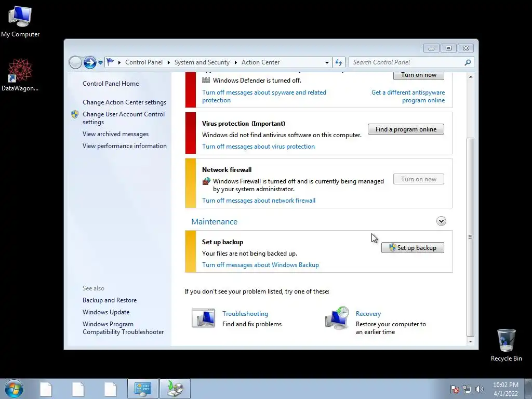The height and width of the screenshot is (399, 532).
Task: Open address bar history dropdown
Action: tap(327, 62)
